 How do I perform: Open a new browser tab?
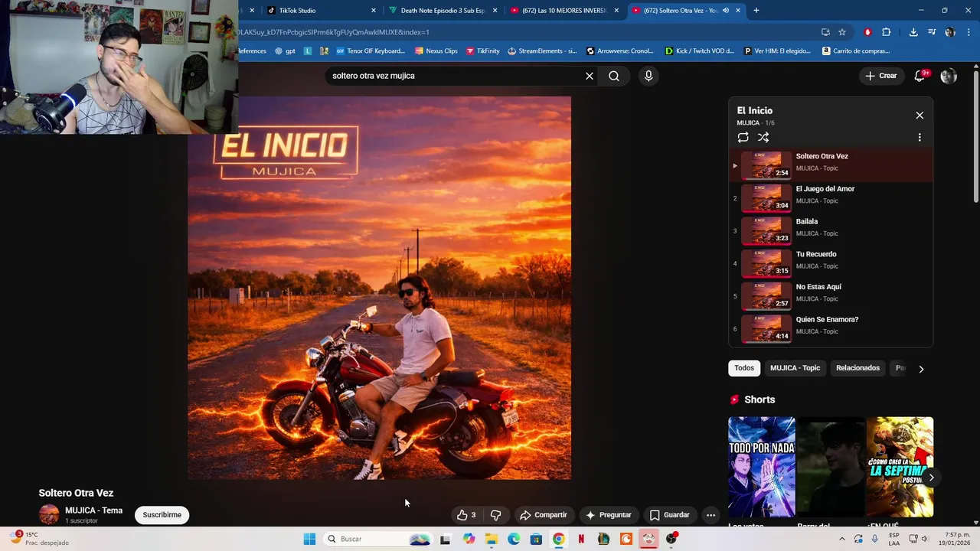click(756, 11)
